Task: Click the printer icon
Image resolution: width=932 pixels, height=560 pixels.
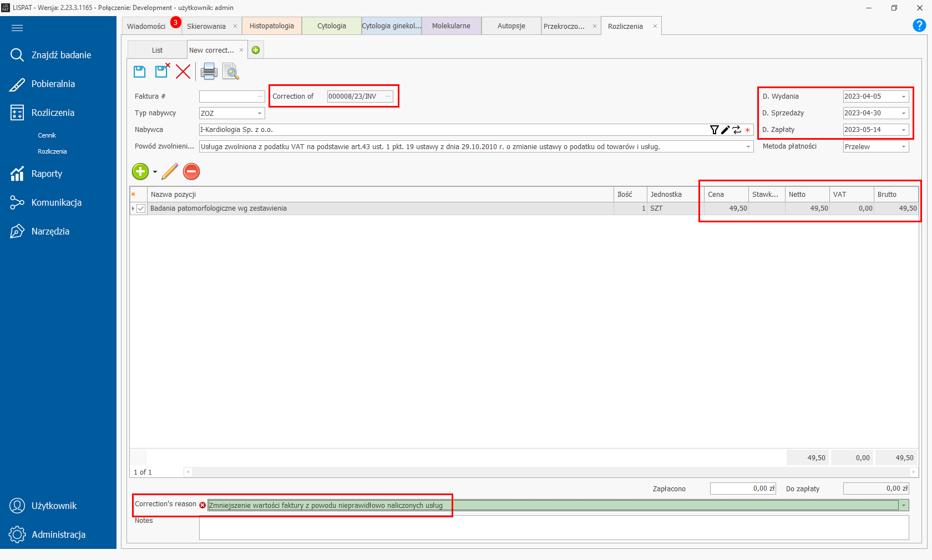Action: tap(209, 72)
